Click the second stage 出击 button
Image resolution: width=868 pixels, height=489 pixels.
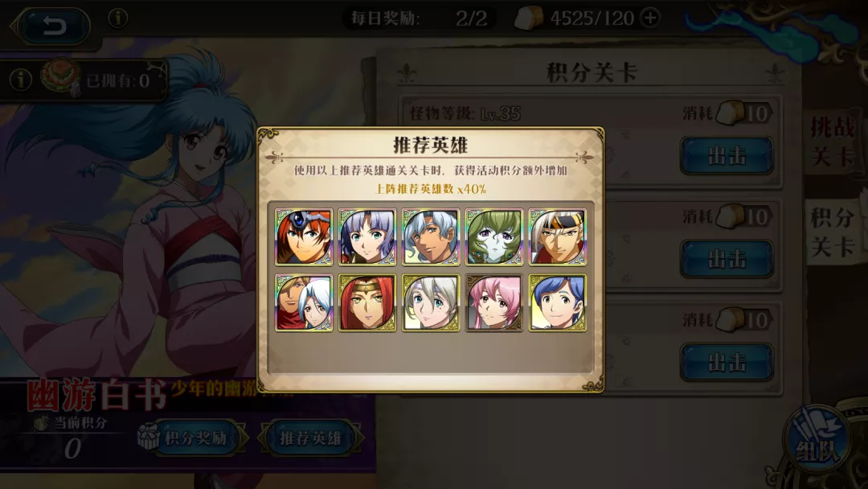[727, 259]
